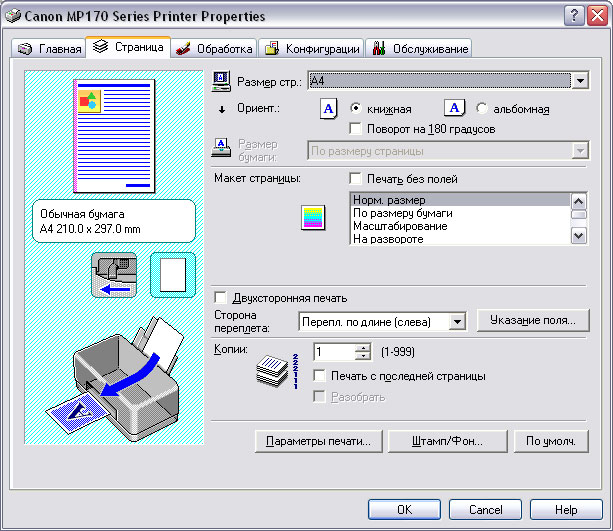Image resolution: width=613 pixels, height=531 pixels.
Task: Click the page size computer icon
Action: tap(222, 80)
